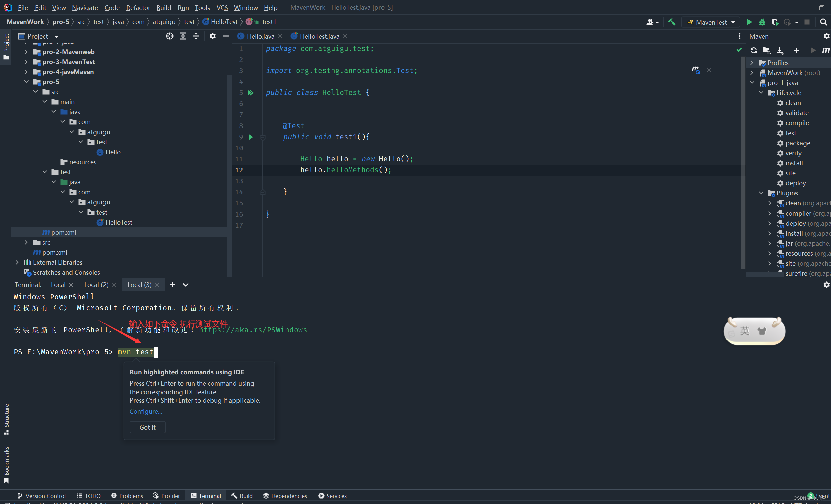Screen dimensions: 831x504
Task: Open the Configure... link in tooltip
Action: click(x=146, y=411)
